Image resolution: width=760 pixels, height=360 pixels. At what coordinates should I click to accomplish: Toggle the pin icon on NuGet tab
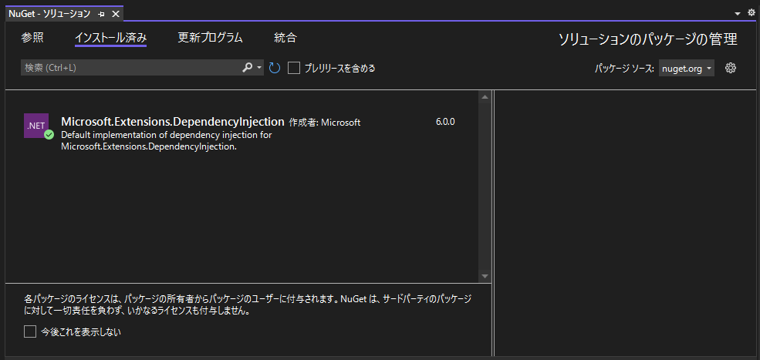click(x=101, y=14)
